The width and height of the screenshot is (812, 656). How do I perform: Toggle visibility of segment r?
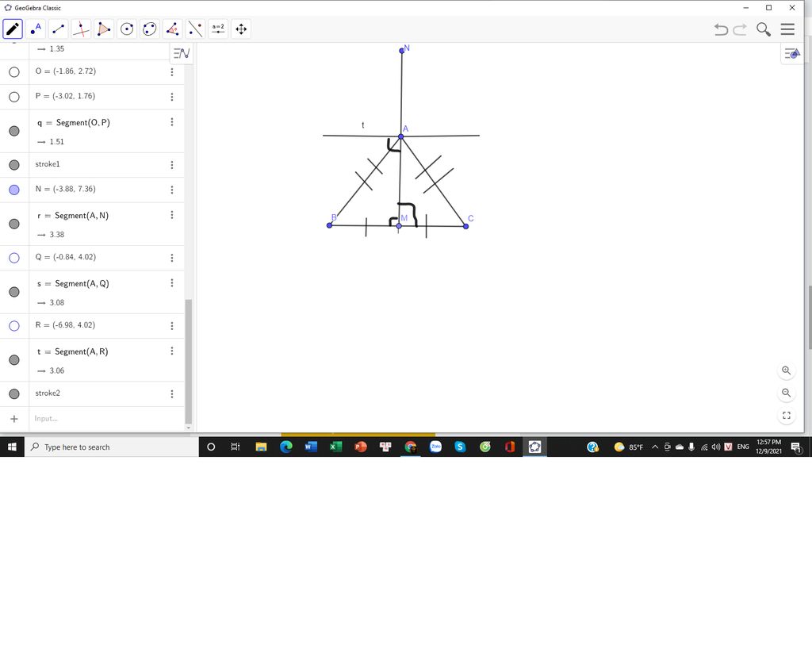(x=14, y=224)
